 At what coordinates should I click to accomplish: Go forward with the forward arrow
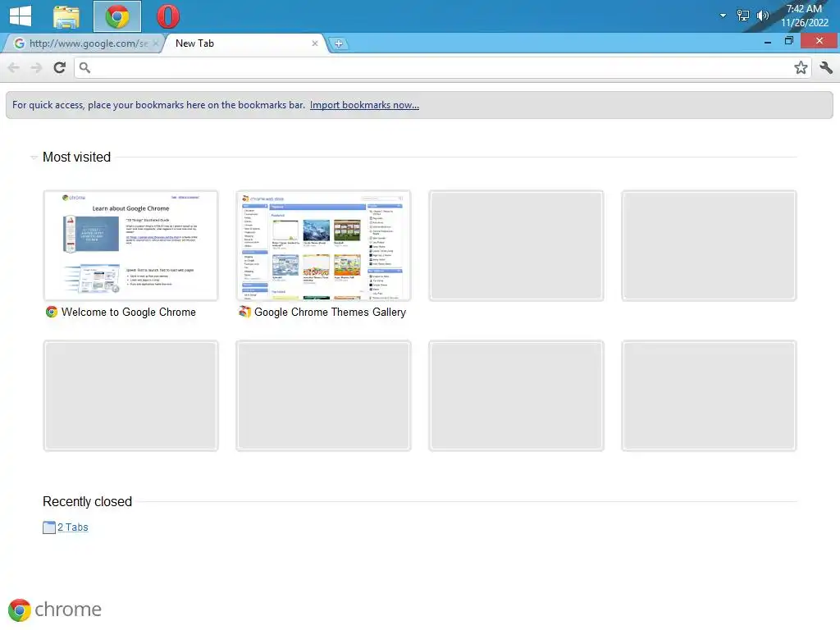(36, 67)
